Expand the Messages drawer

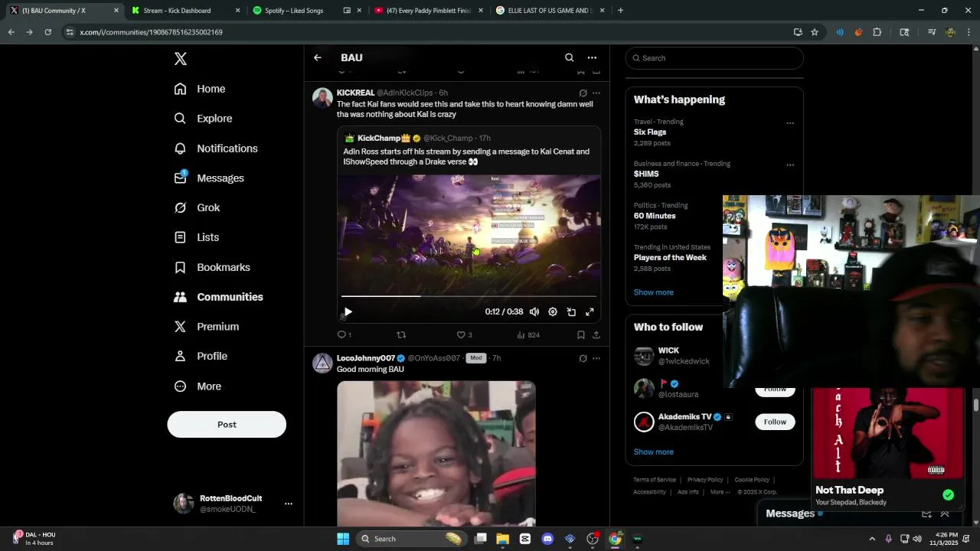(x=945, y=514)
